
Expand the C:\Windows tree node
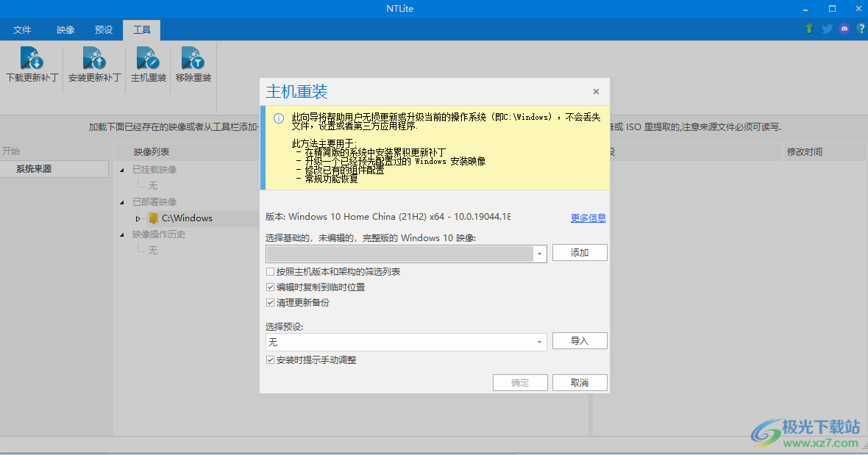[138, 218]
